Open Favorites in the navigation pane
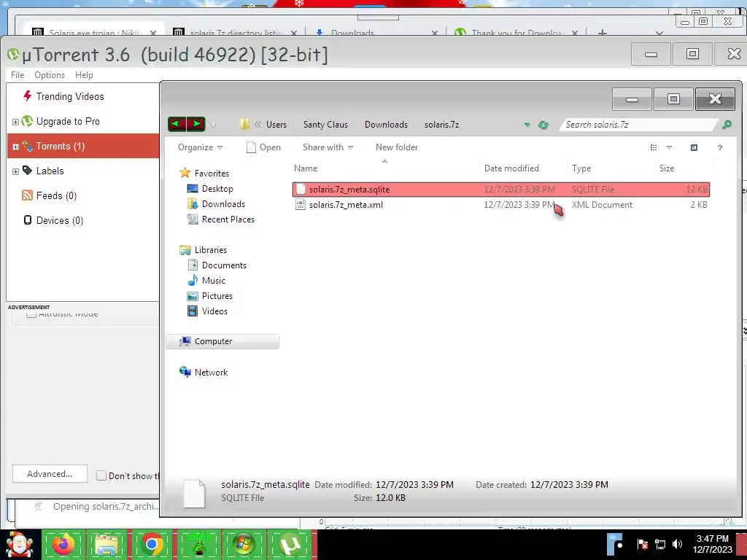Viewport: 747px width, 560px height. coord(212,174)
